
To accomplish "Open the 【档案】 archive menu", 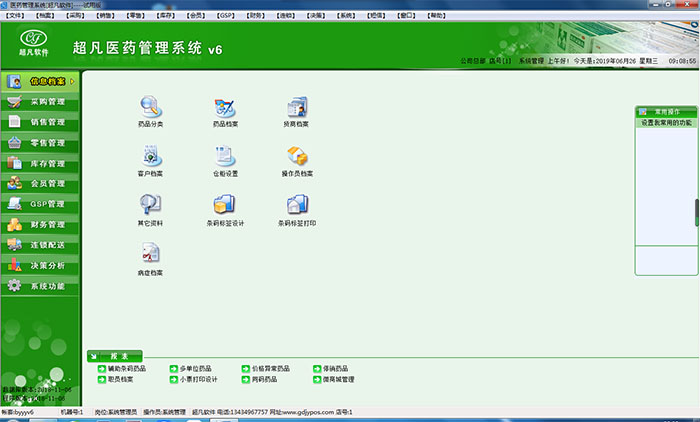I will [45, 16].
